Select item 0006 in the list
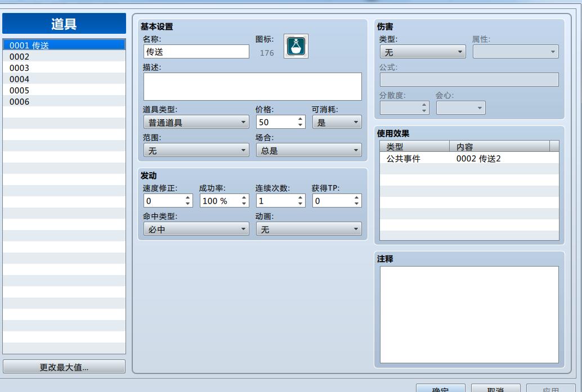The width and height of the screenshot is (582, 392). pyautogui.click(x=64, y=101)
